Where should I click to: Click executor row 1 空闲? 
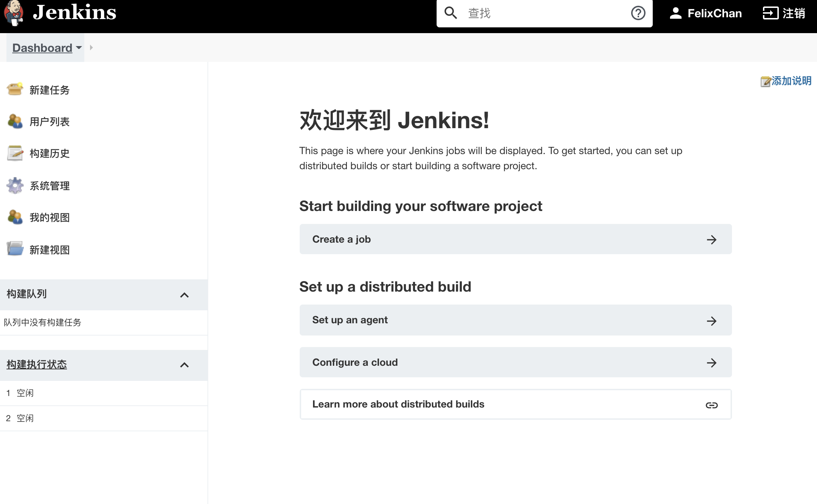tap(104, 393)
